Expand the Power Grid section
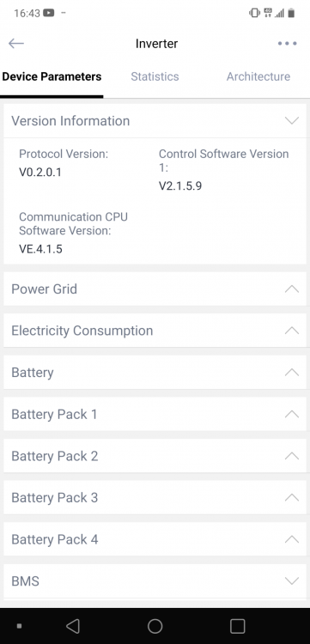Image resolution: width=310 pixels, height=644 pixels. 155,289
